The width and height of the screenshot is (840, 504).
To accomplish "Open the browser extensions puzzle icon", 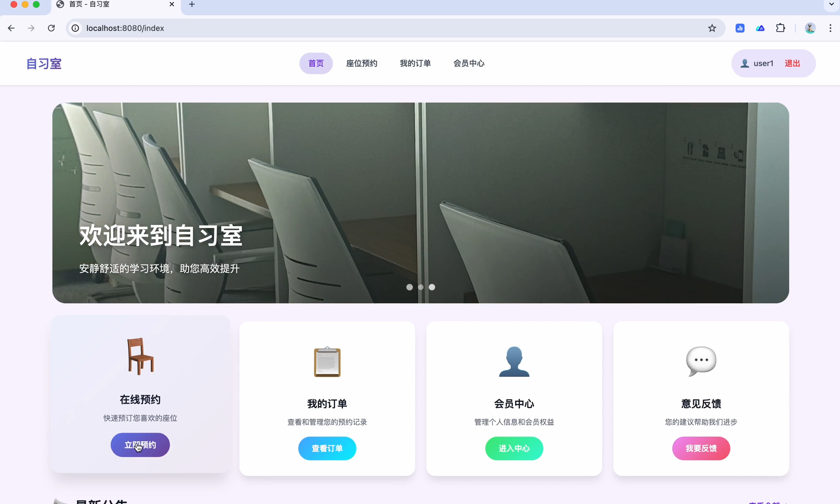I will (780, 28).
